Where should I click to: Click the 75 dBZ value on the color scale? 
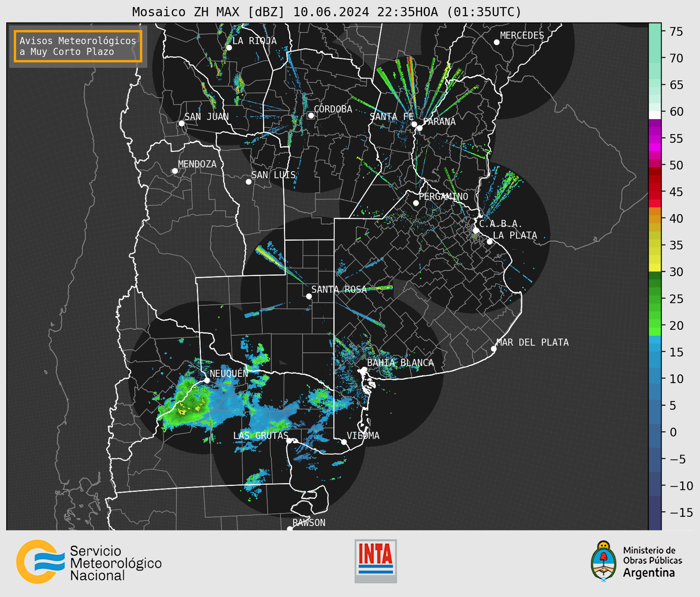(x=676, y=32)
